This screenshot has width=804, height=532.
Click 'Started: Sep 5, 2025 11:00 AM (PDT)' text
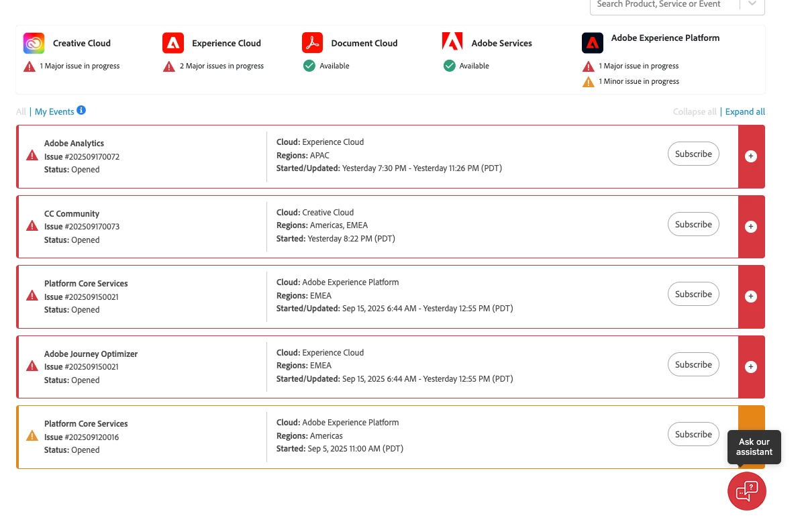click(x=340, y=448)
